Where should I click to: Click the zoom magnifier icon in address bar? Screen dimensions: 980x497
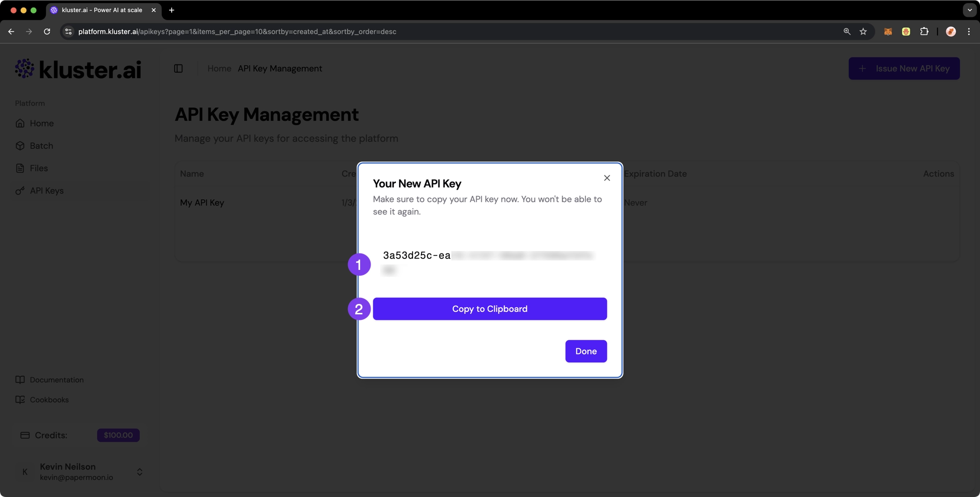pos(847,31)
